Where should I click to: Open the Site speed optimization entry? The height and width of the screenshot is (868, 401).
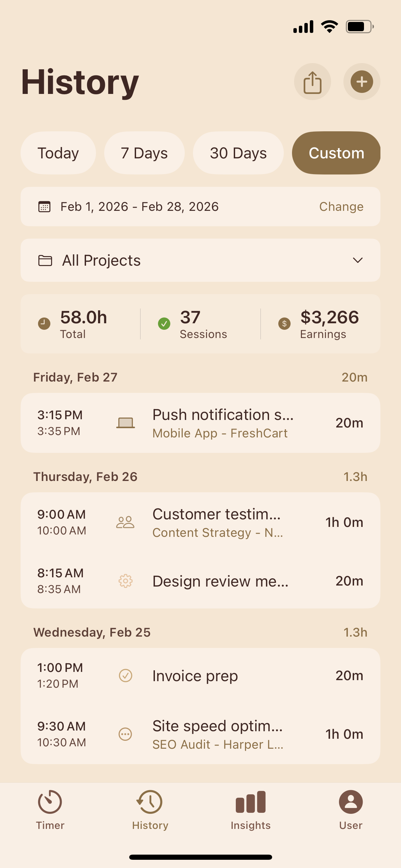[200, 734]
